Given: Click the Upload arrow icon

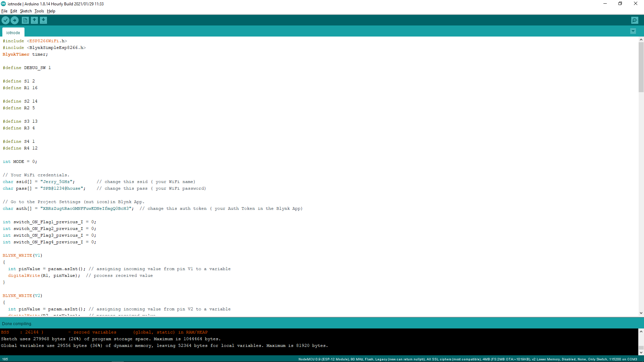Looking at the screenshot, I should click(x=14, y=20).
